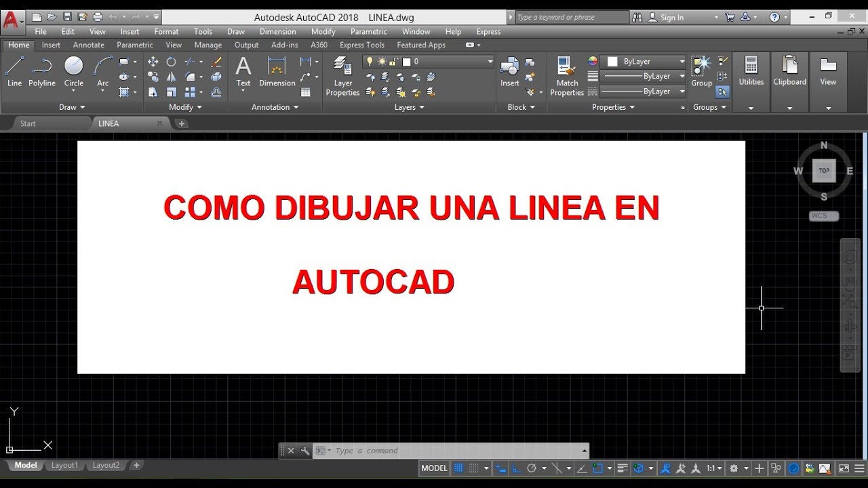Image resolution: width=868 pixels, height=488 pixels.
Task: Click the Group tool icon
Action: (701, 72)
